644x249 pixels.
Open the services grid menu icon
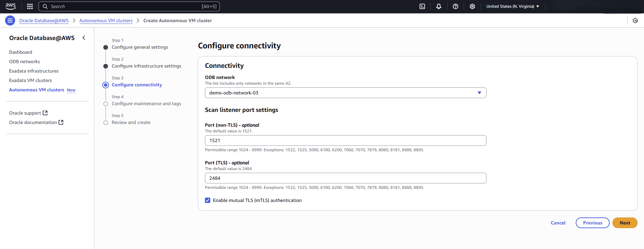point(30,6)
